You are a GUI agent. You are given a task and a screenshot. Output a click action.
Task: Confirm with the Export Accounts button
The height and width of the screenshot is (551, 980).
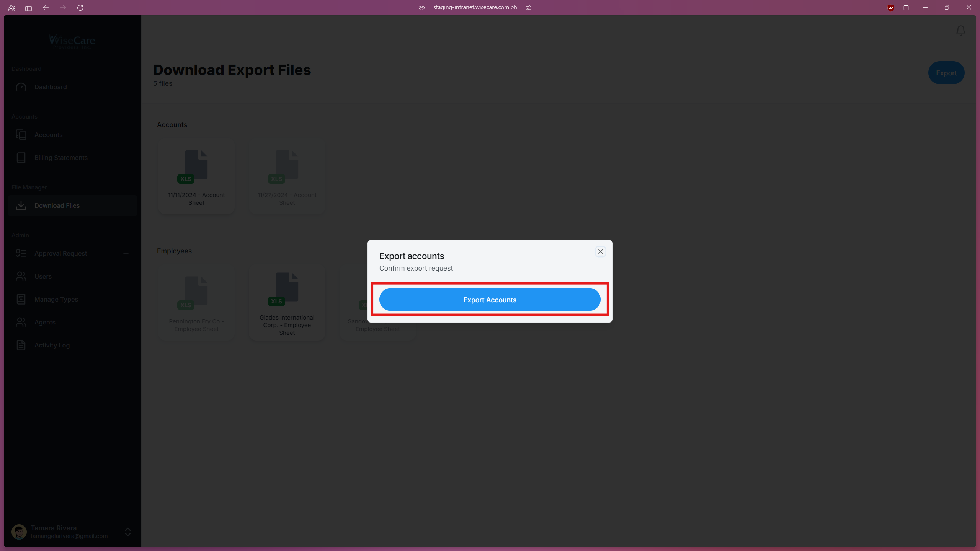490,300
